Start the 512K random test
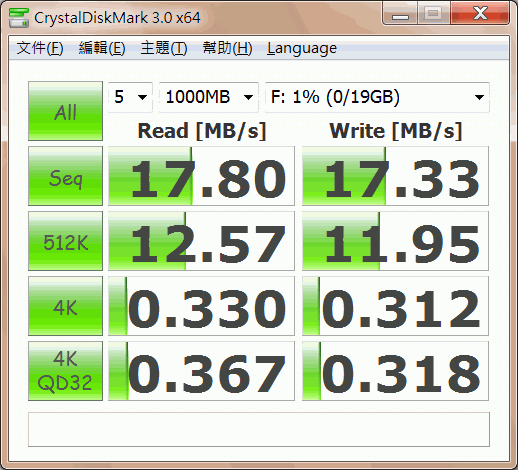 pyautogui.click(x=65, y=241)
